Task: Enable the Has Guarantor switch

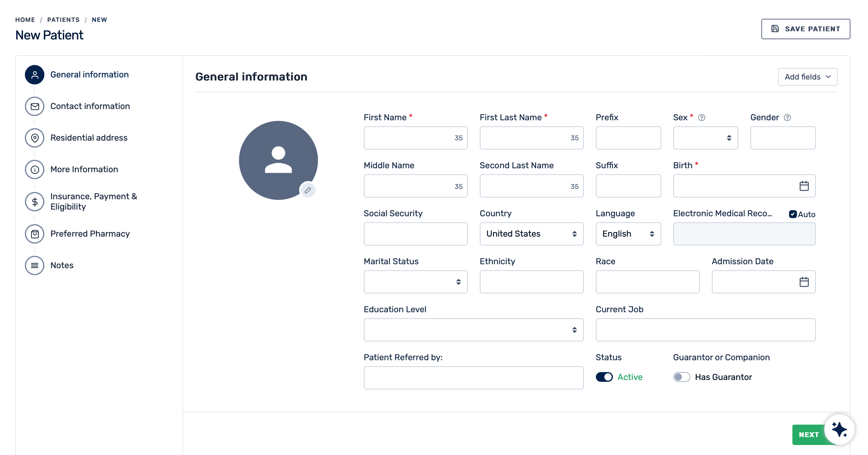Action: pyautogui.click(x=681, y=377)
